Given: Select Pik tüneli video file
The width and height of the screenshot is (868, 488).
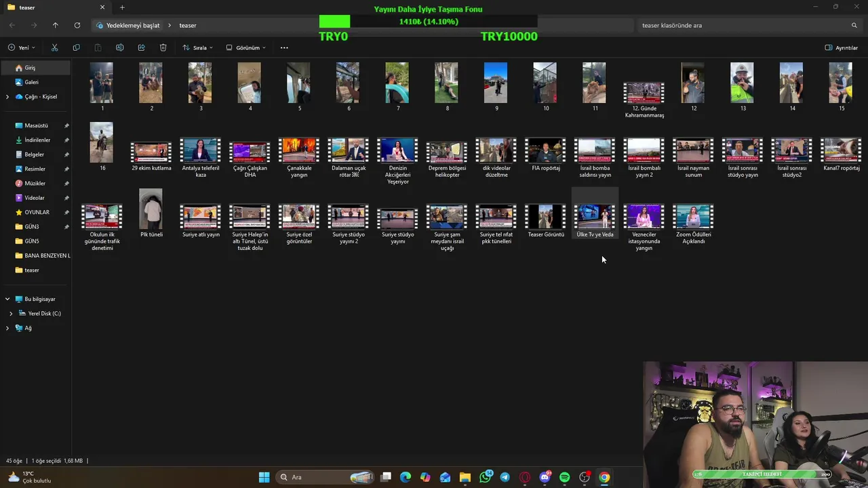Looking at the screenshot, I should pos(151,213).
